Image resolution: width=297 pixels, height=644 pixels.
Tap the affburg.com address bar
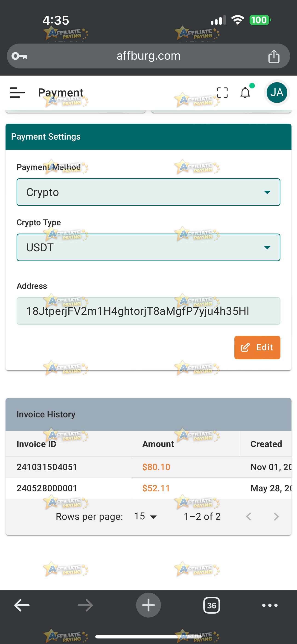148,56
